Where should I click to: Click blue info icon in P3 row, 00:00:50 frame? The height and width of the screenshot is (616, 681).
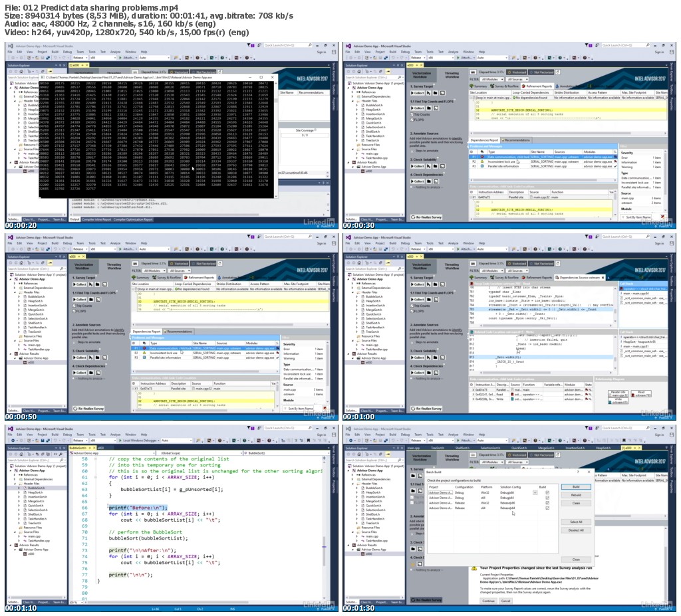click(144, 358)
